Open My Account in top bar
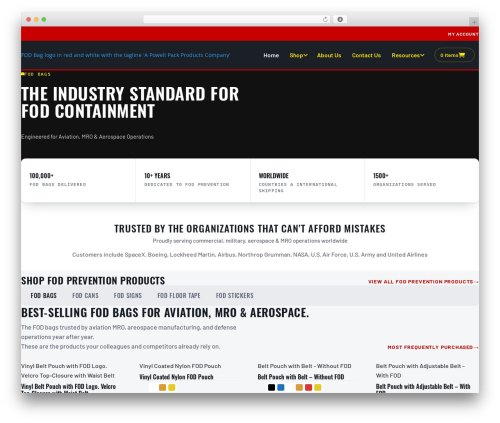 (x=463, y=34)
